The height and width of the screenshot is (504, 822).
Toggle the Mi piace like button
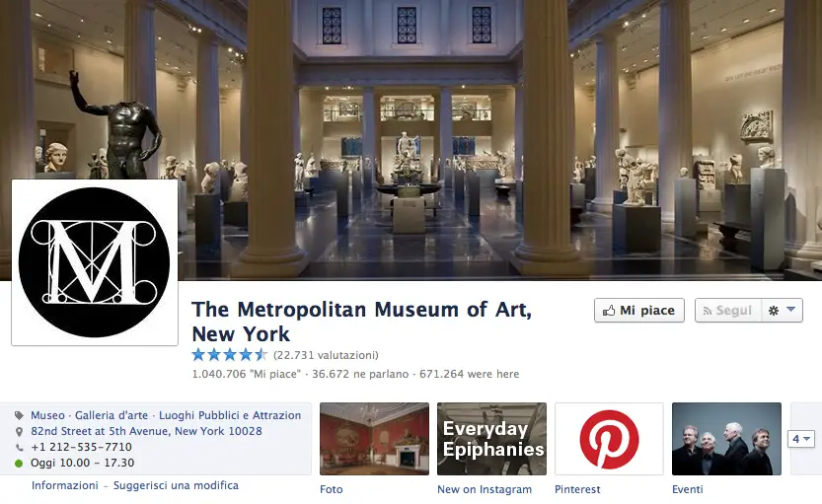[639, 311]
